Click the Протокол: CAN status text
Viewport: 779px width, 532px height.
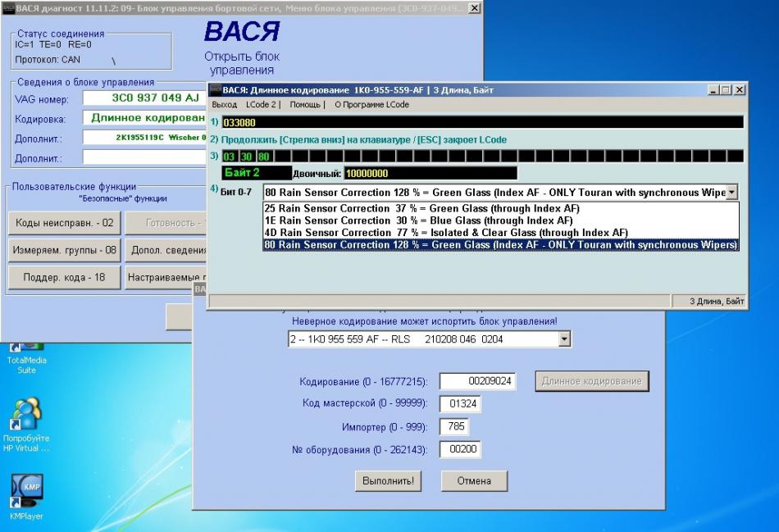pos(48,60)
